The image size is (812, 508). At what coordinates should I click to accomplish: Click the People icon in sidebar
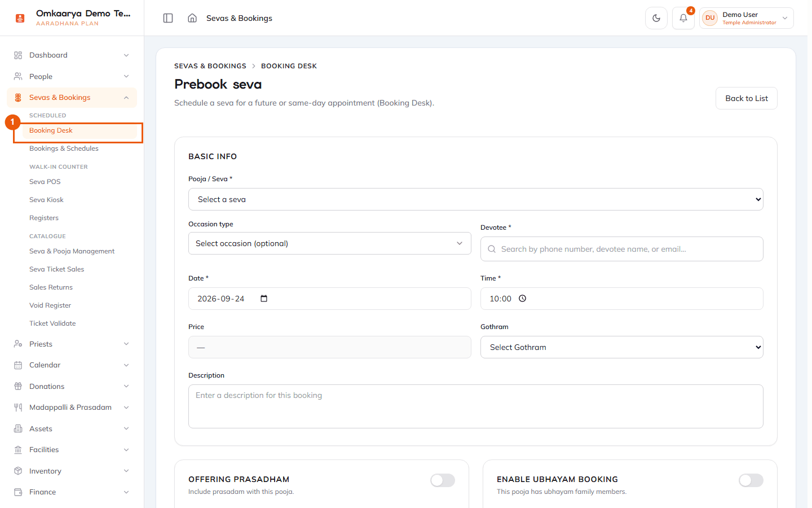[x=18, y=76]
